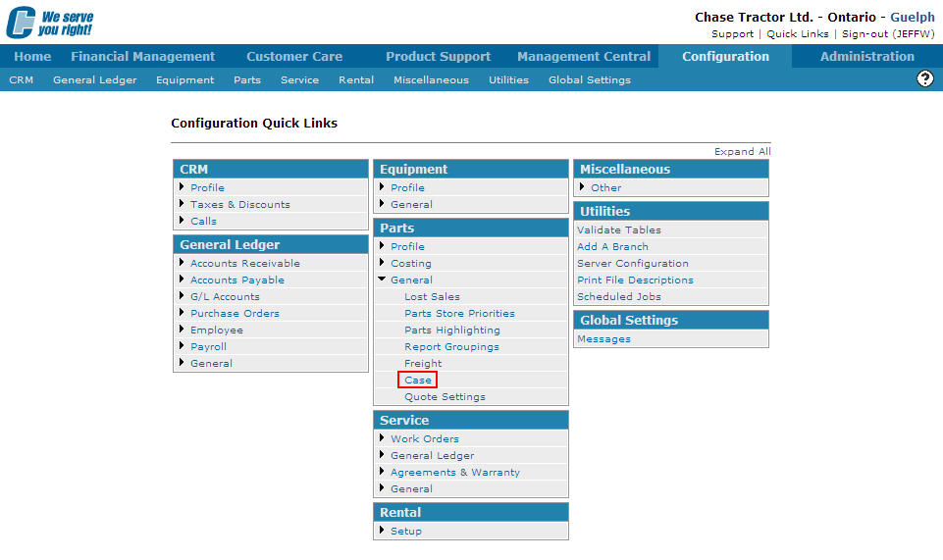Open the Utilities submenu item
943x560 pixels.
[508, 80]
